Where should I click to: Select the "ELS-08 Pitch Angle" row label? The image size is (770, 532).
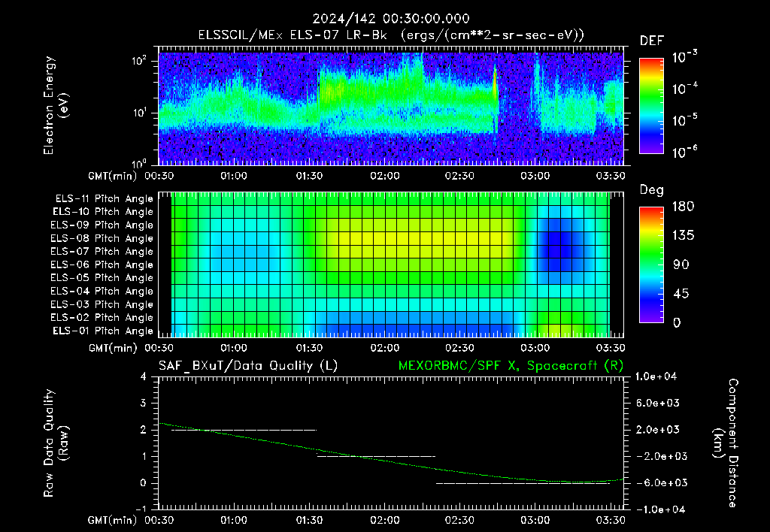tap(102, 238)
